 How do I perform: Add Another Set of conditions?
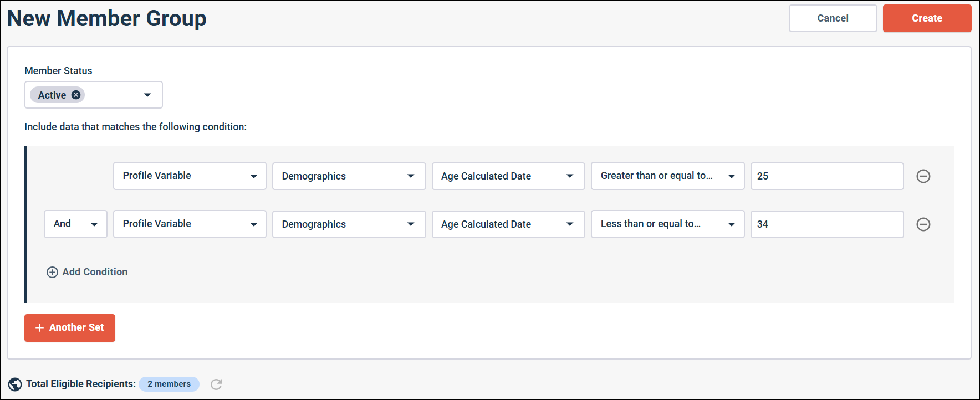click(x=70, y=328)
